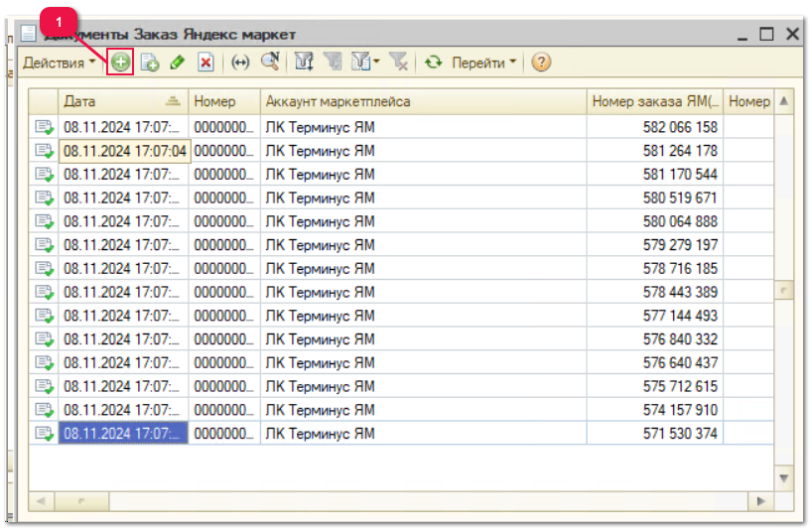The height and width of the screenshot is (531, 812).
Task: Click the Edit current item pencil icon
Action: coord(178,63)
